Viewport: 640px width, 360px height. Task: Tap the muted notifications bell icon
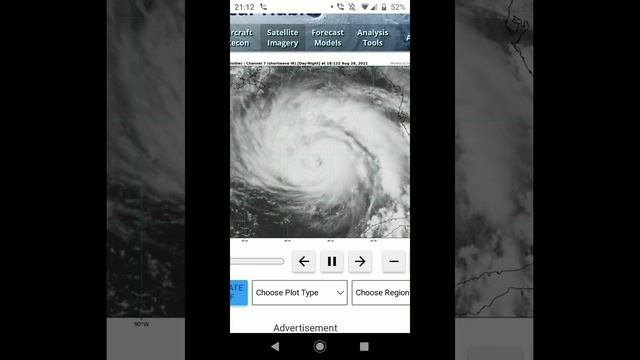tap(352, 7)
